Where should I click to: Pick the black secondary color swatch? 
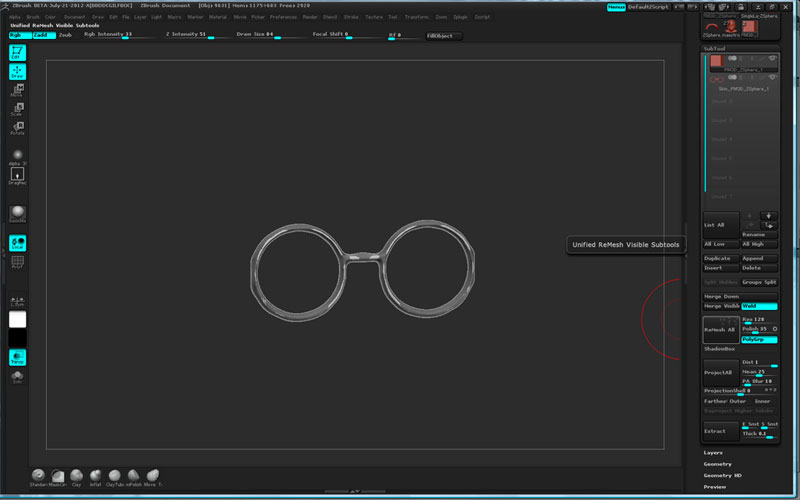tap(17, 338)
